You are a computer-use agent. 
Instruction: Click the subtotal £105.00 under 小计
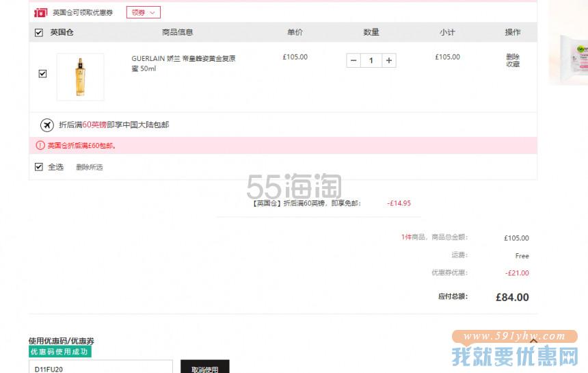pyautogui.click(x=447, y=57)
